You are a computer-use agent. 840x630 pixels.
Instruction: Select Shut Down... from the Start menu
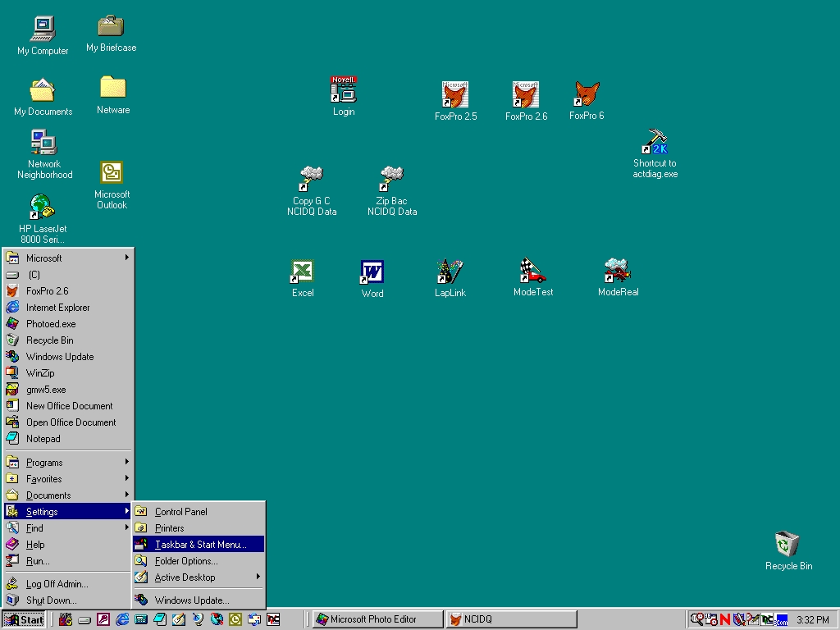click(x=68, y=600)
